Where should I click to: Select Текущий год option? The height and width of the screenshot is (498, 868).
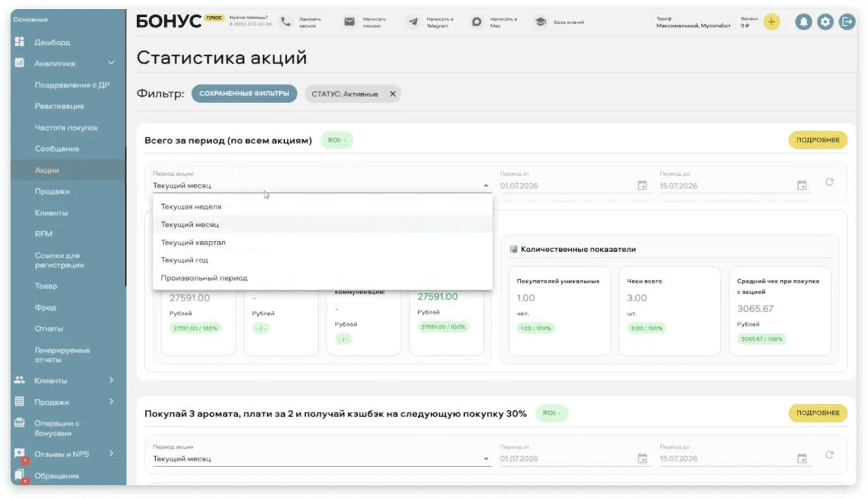tap(322, 260)
